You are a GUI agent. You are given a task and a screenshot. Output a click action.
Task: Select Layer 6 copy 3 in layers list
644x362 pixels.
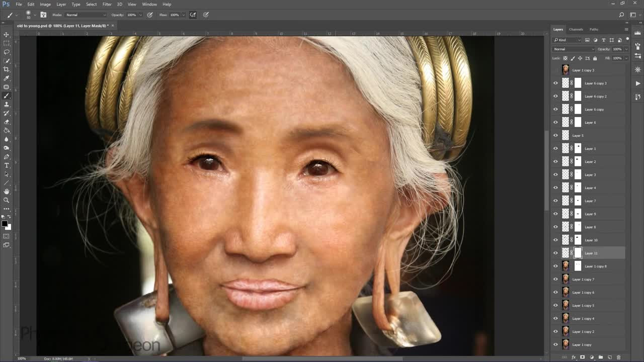(x=595, y=83)
